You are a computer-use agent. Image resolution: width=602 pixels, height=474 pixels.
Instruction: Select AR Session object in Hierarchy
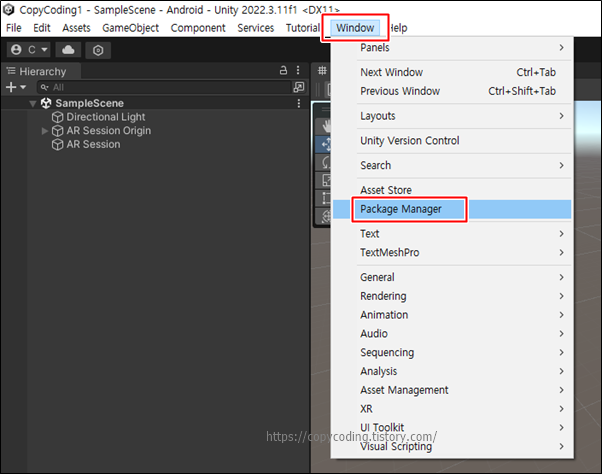click(93, 144)
